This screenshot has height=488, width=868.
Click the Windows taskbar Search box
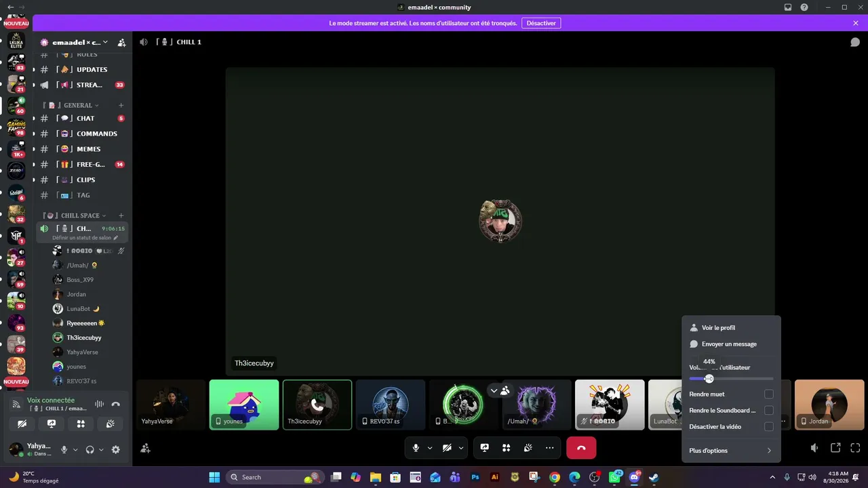275,477
